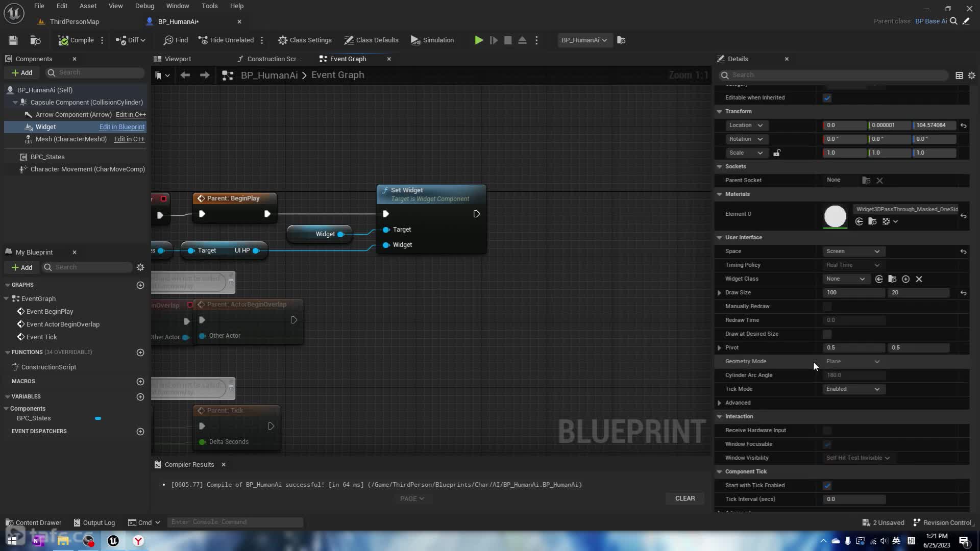Click the Browse to asset icon
The height and width of the screenshot is (551, 980).
click(x=35, y=40)
